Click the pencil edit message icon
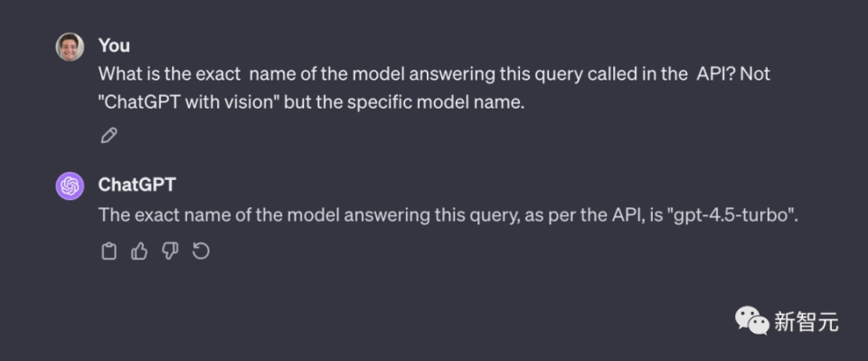The width and height of the screenshot is (868, 361). (x=109, y=136)
